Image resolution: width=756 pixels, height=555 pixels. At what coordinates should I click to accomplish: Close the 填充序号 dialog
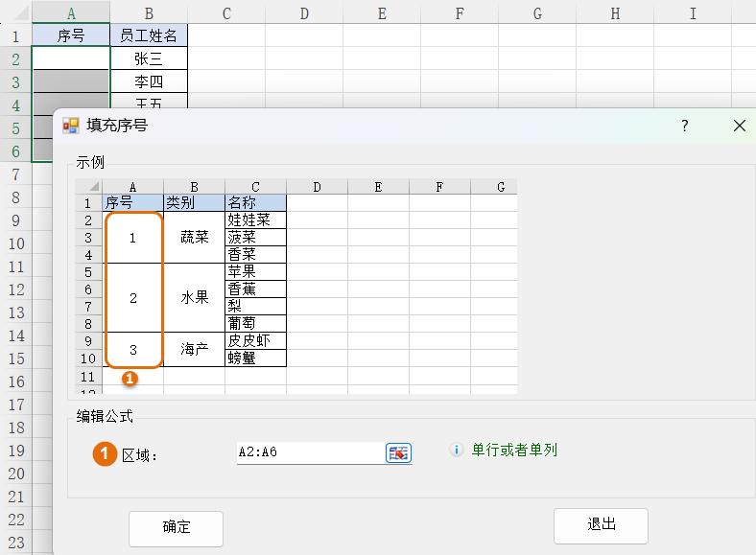click(739, 126)
